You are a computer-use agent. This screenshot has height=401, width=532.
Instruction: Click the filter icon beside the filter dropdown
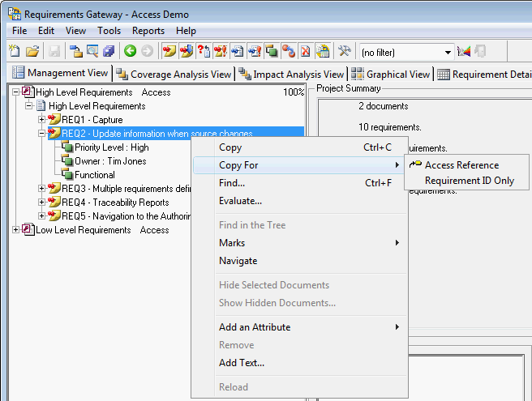tap(465, 51)
